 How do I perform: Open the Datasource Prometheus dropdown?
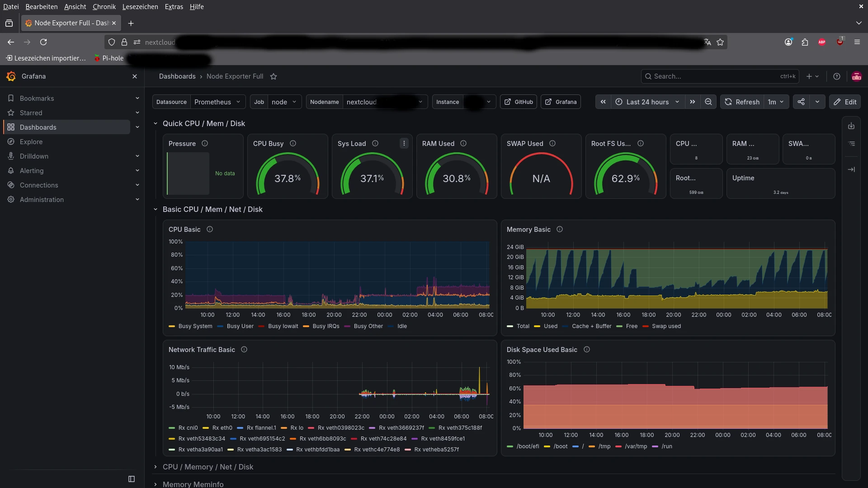(x=218, y=102)
